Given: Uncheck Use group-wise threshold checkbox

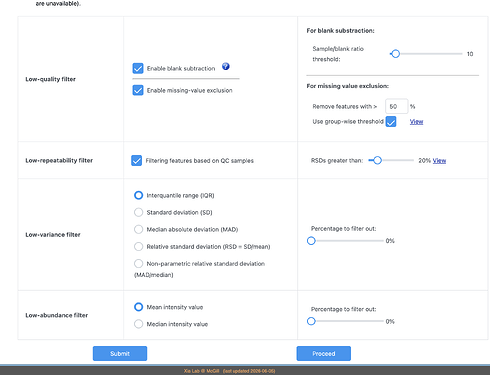Looking at the screenshot, I should (391, 122).
